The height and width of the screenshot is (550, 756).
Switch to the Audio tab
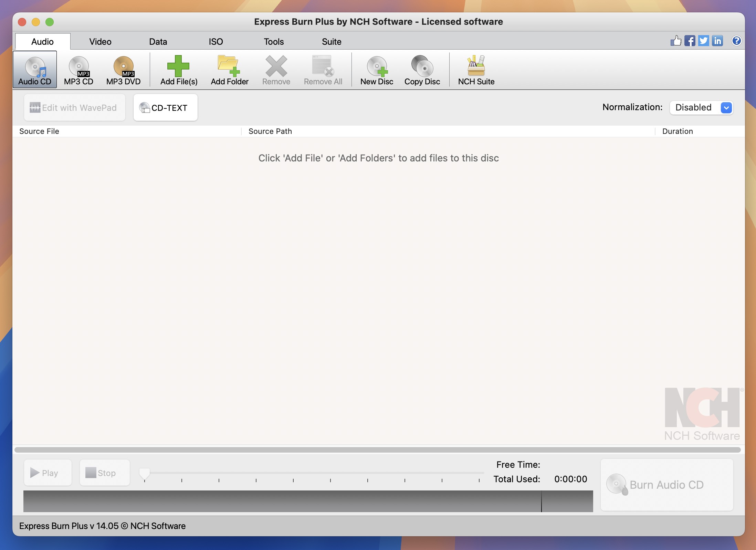click(43, 42)
